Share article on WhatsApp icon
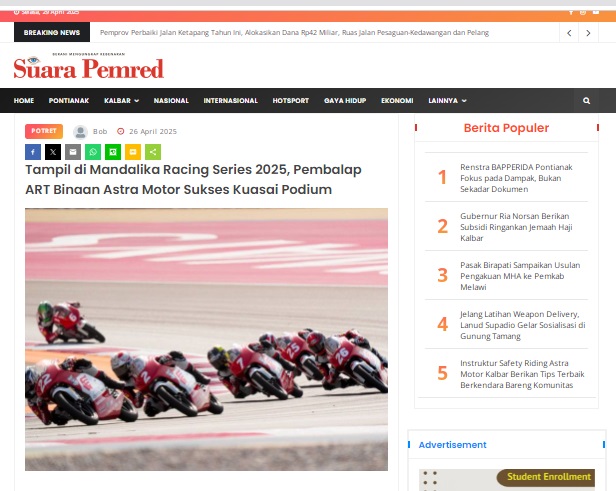The width and height of the screenshot is (616, 491). pos(93,152)
